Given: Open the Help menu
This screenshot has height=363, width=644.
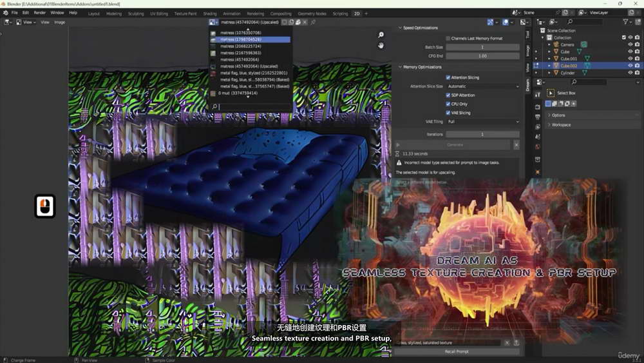Looking at the screenshot, I should pyautogui.click(x=73, y=13).
